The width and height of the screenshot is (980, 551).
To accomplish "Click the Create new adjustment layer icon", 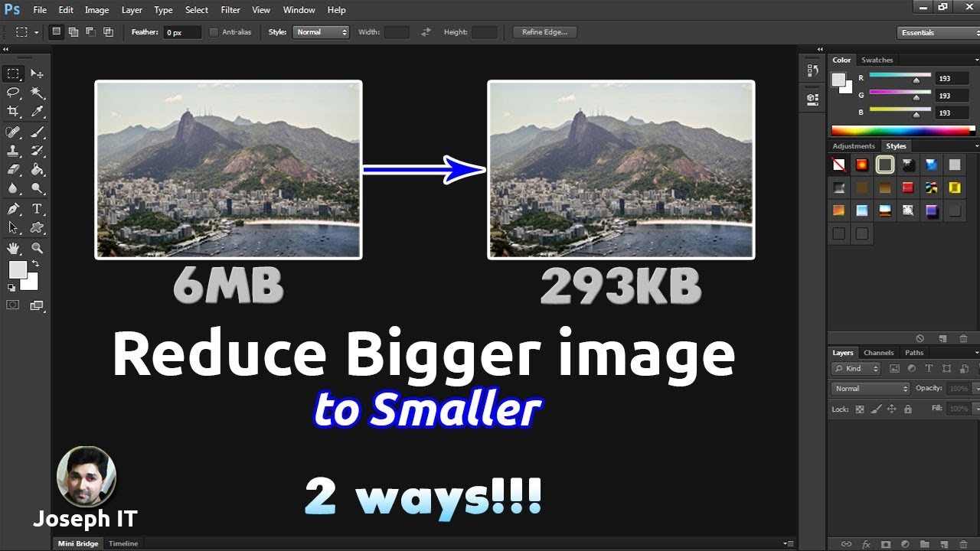I will tap(905, 544).
